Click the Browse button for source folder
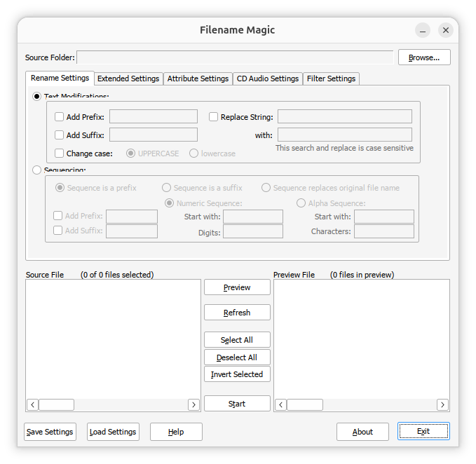This screenshot has height=464, width=476. pyautogui.click(x=423, y=57)
